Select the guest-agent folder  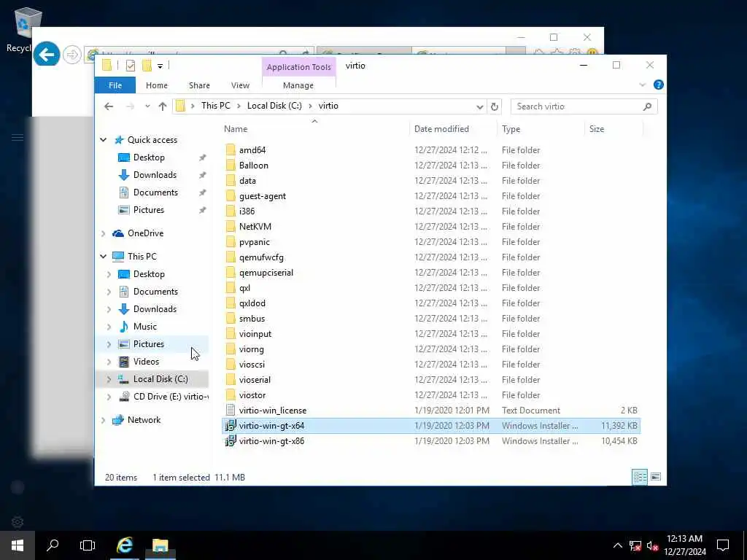pyautogui.click(x=263, y=195)
